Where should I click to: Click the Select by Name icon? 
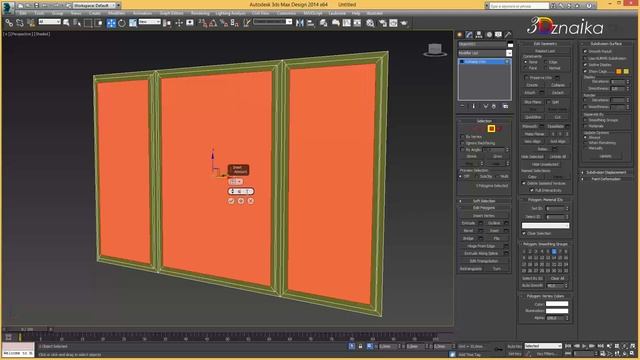(x=77, y=23)
